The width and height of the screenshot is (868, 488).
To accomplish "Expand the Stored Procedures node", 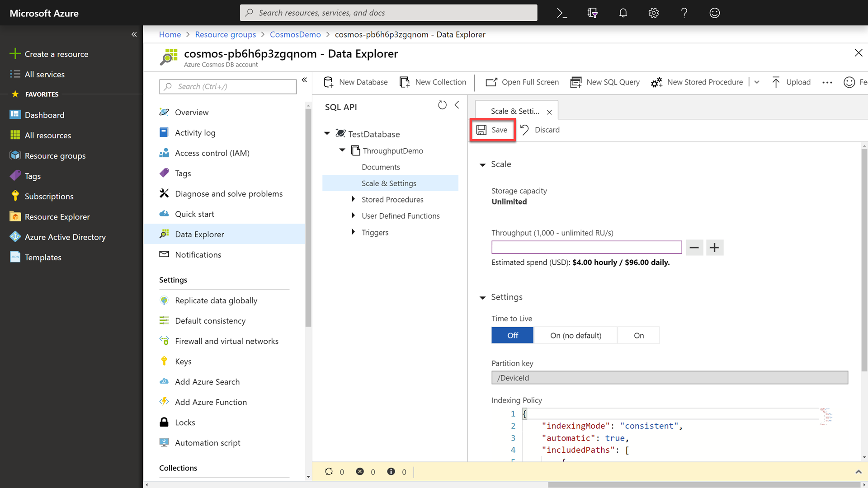I will (353, 199).
